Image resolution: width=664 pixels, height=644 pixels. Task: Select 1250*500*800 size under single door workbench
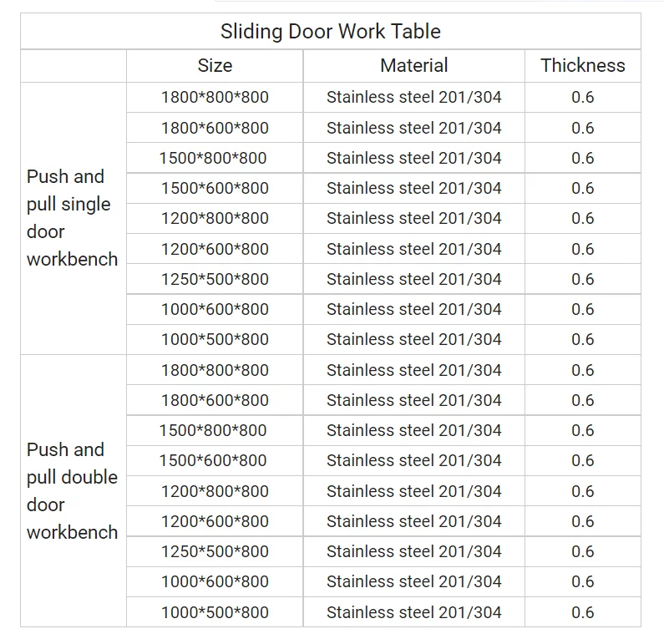tap(215, 279)
